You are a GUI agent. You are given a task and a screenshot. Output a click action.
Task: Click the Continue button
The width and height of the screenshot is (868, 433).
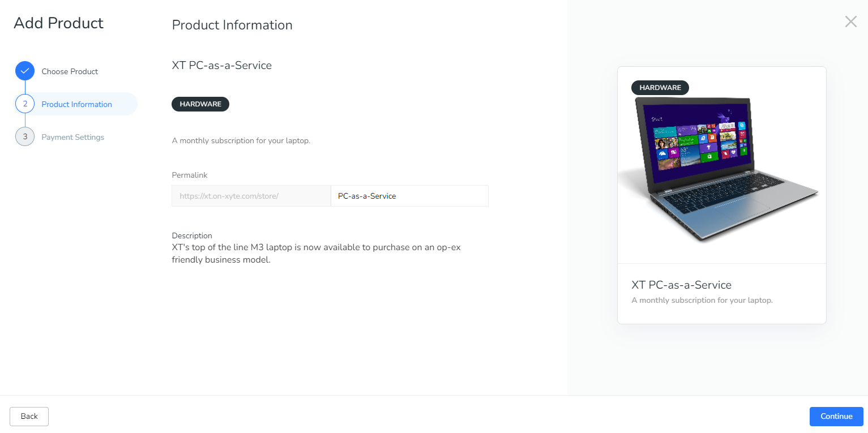[836, 416]
